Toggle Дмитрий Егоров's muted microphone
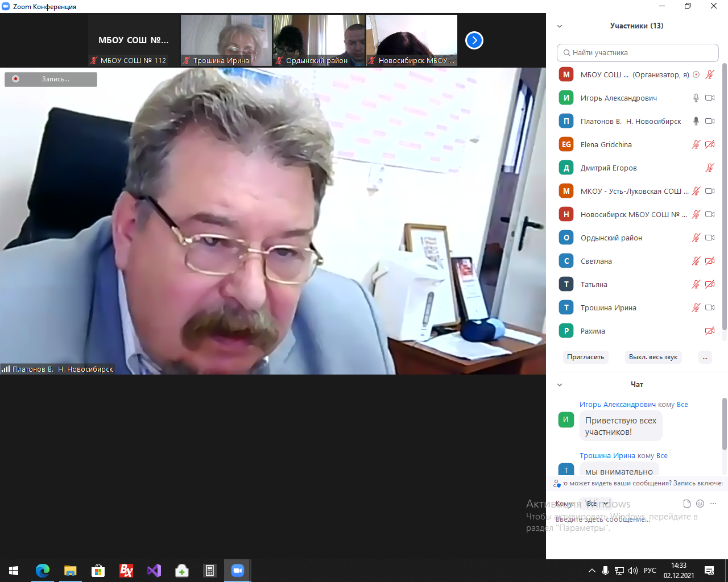 [x=709, y=168]
